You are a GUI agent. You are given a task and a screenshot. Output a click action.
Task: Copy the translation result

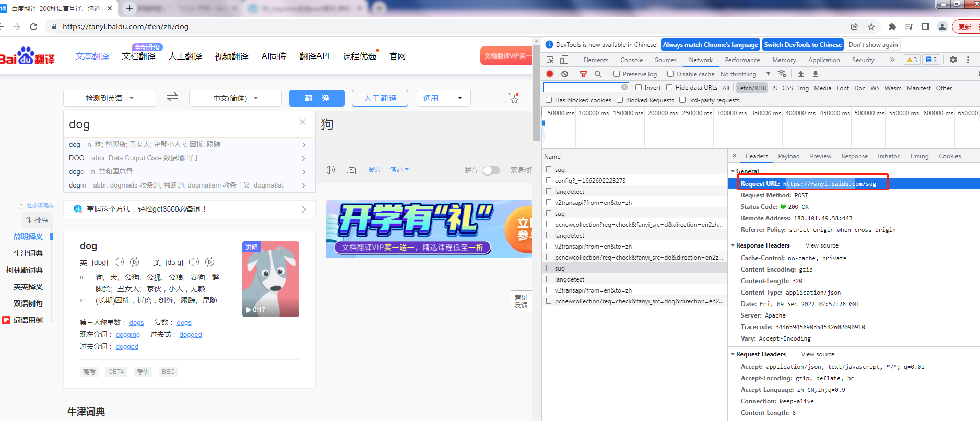(351, 170)
